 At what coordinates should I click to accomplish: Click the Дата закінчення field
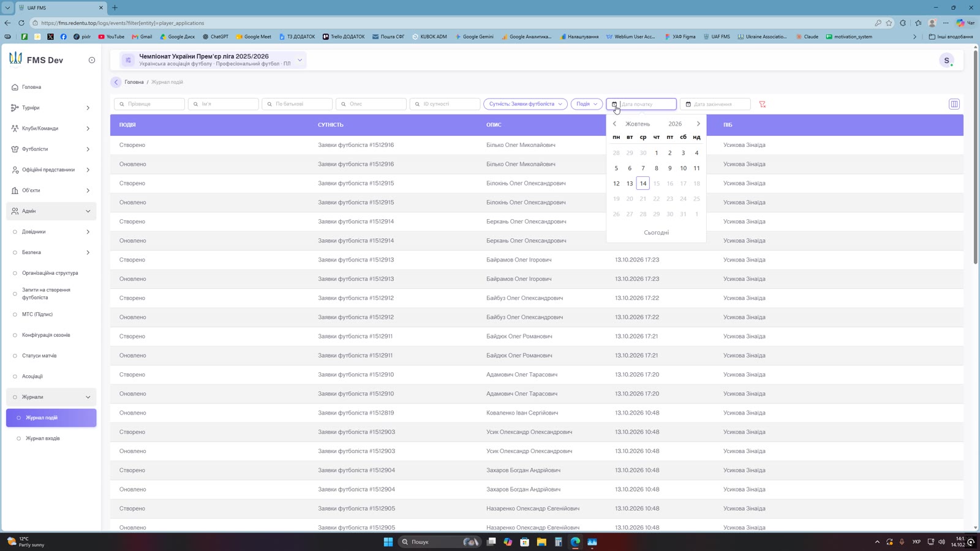pos(715,104)
